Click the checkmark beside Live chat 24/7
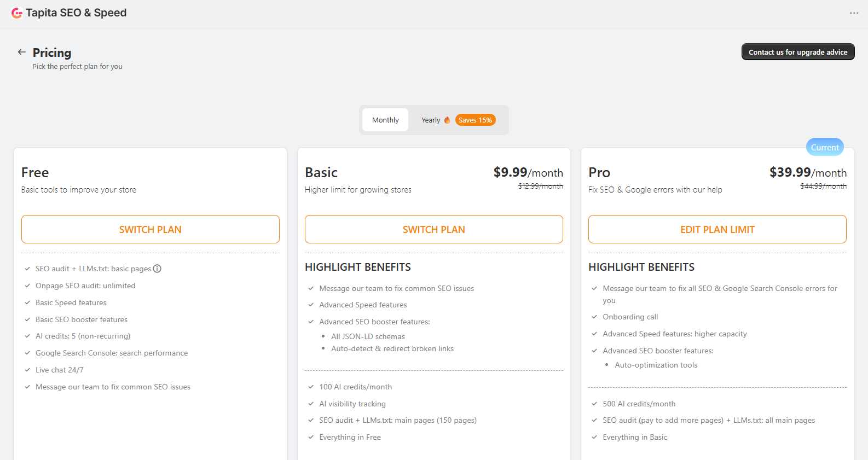 27,370
